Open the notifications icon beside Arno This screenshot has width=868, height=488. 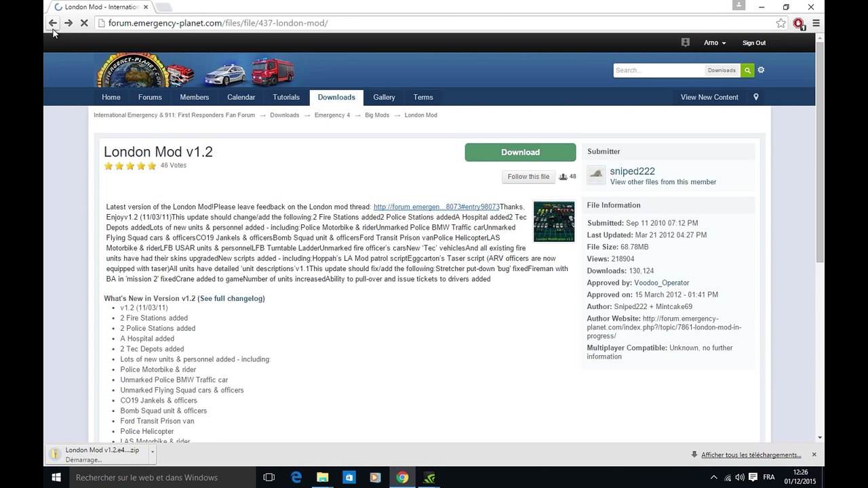(x=686, y=43)
